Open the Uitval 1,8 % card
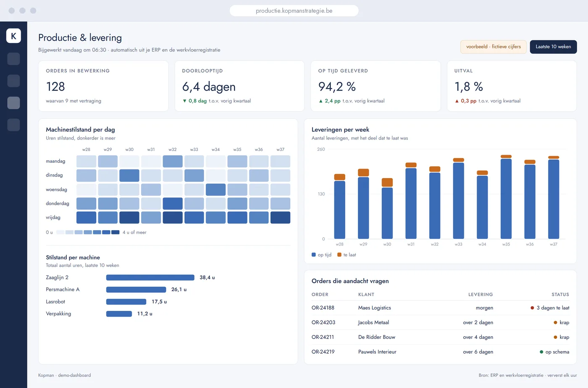 (512, 86)
